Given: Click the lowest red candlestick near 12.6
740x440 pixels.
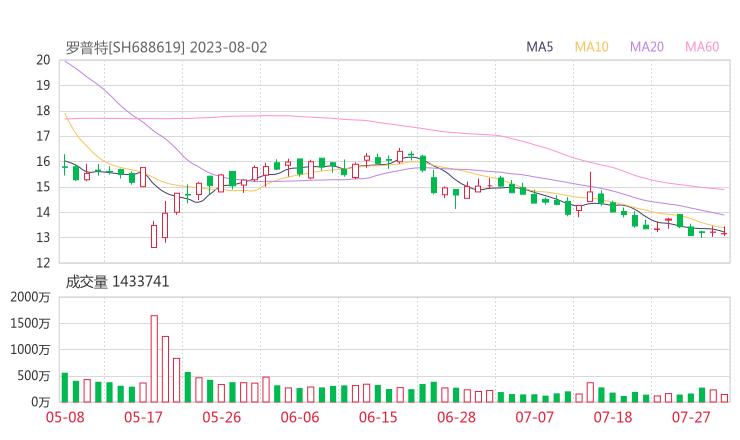Looking at the screenshot, I should (x=154, y=236).
